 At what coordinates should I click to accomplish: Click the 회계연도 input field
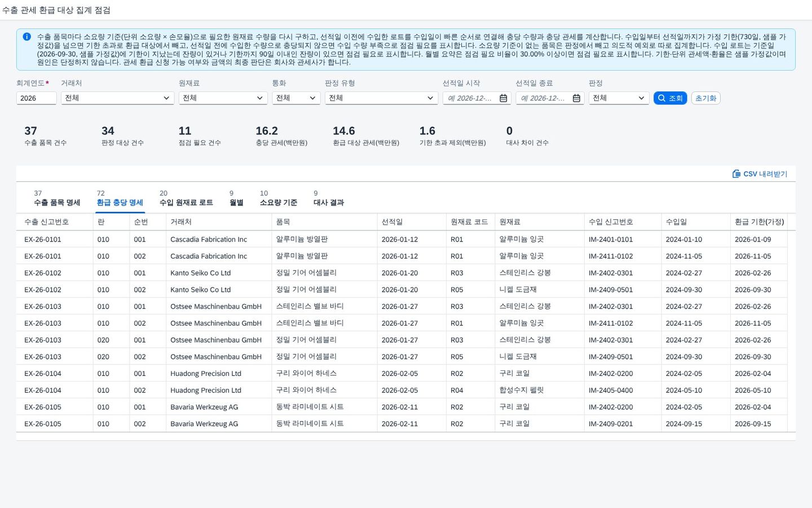36,98
